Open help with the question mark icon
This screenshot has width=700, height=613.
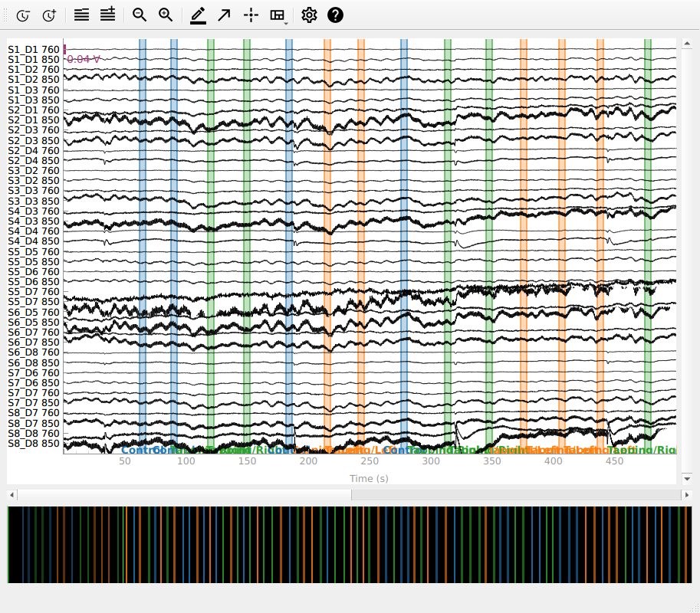pos(335,15)
